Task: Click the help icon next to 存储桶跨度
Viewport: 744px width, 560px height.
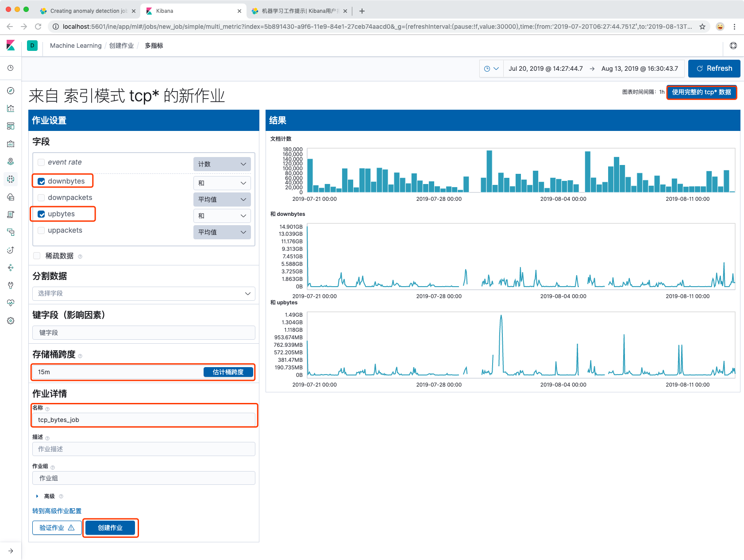Action: pos(80,356)
